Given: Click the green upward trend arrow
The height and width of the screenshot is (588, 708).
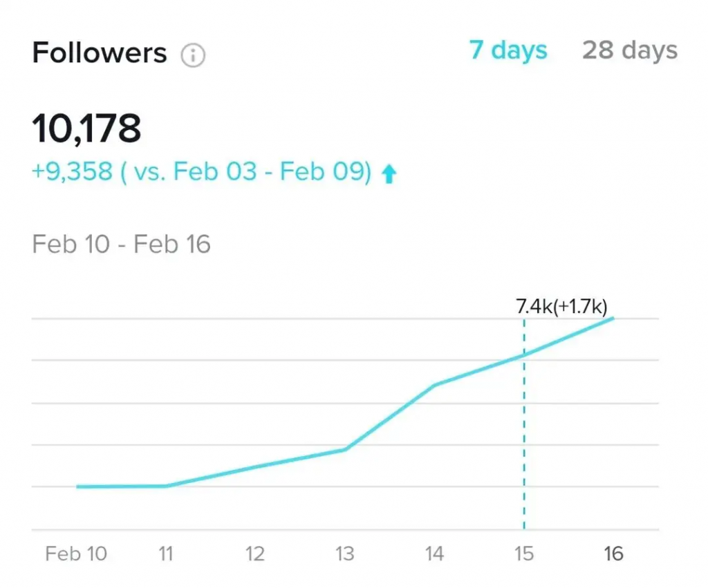Looking at the screenshot, I should 389,173.
